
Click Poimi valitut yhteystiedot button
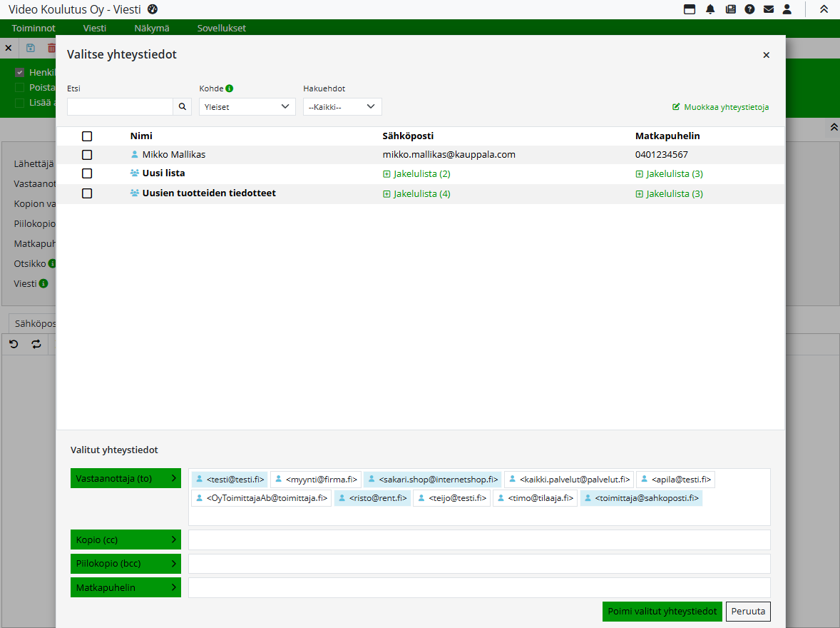[662, 612]
